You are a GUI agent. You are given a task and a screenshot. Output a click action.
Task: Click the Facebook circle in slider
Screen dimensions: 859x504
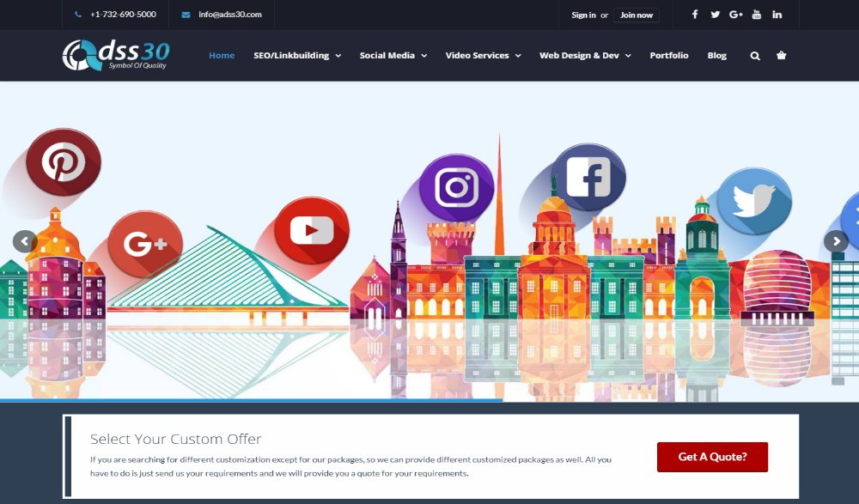pos(588,177)
